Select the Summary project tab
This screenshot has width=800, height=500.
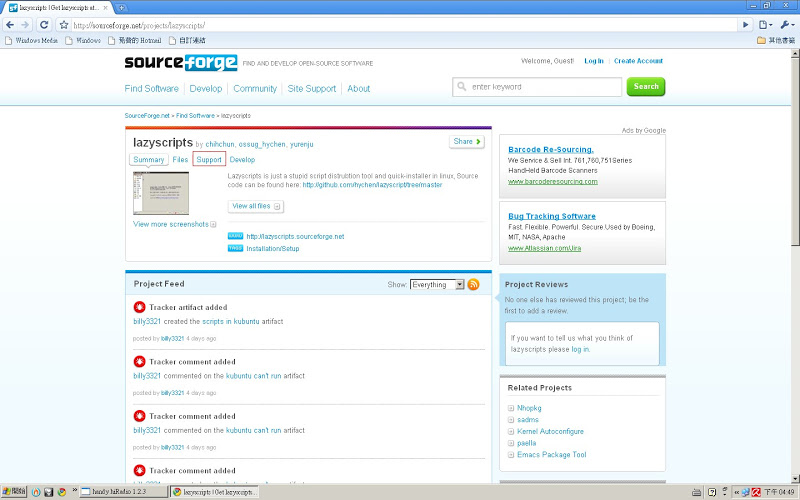[x=148, y=160]
